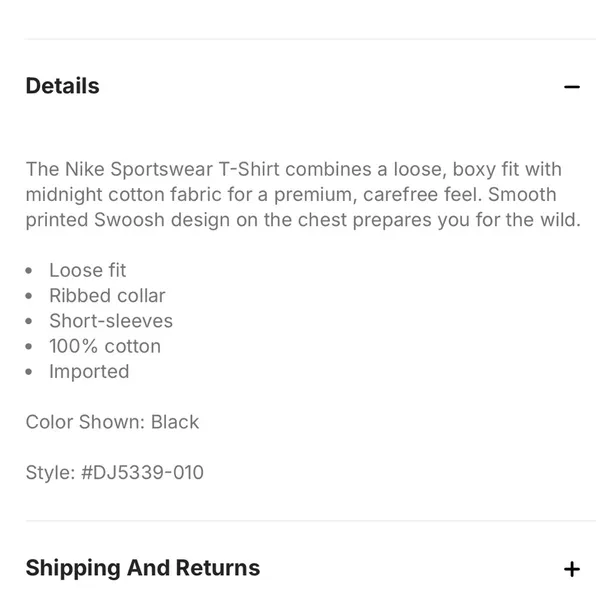
Task: Click the Imported list item
Action: coord(89,372)
